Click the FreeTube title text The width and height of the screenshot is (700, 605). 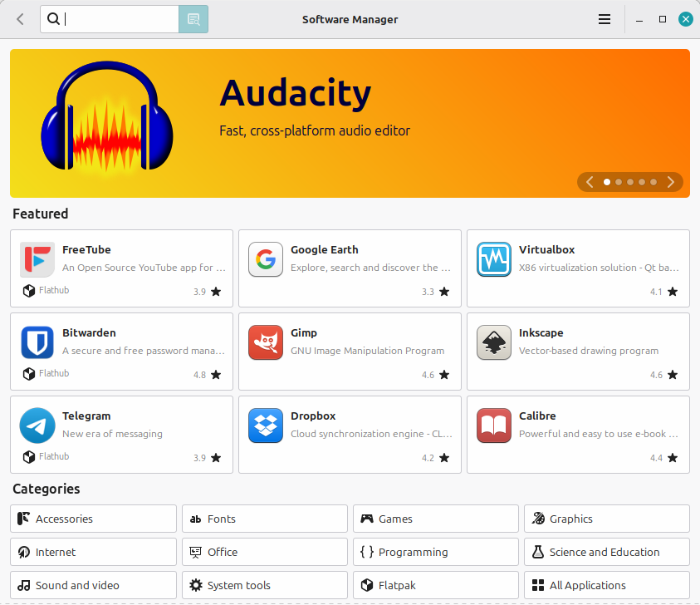86,250
